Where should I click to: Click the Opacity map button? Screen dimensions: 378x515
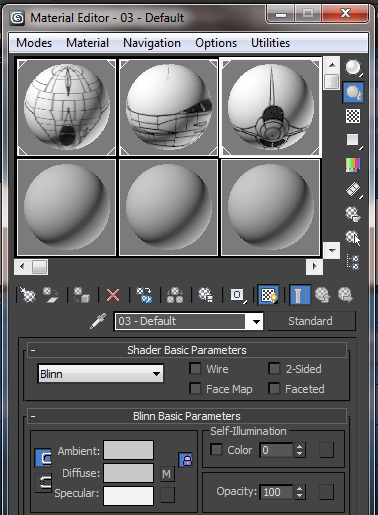click(326, 492)
